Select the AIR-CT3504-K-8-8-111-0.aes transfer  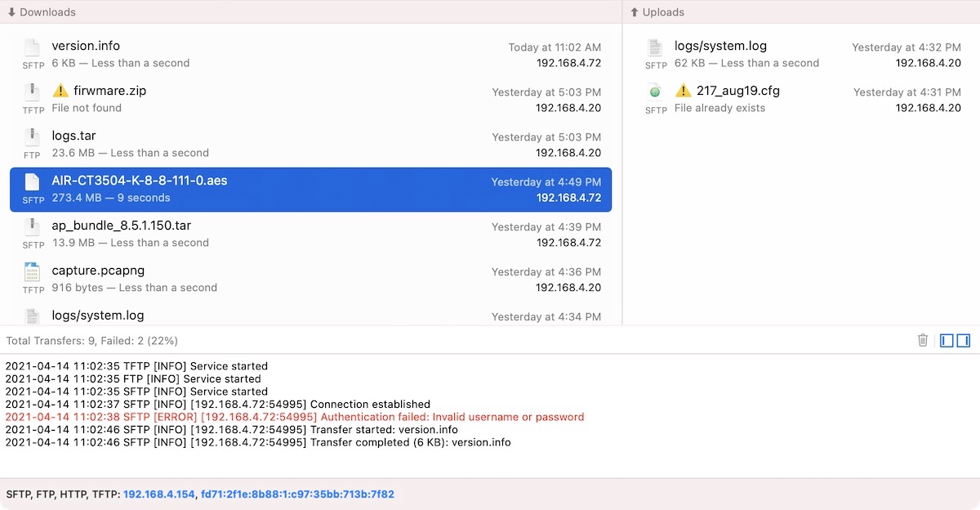point(310,190)
